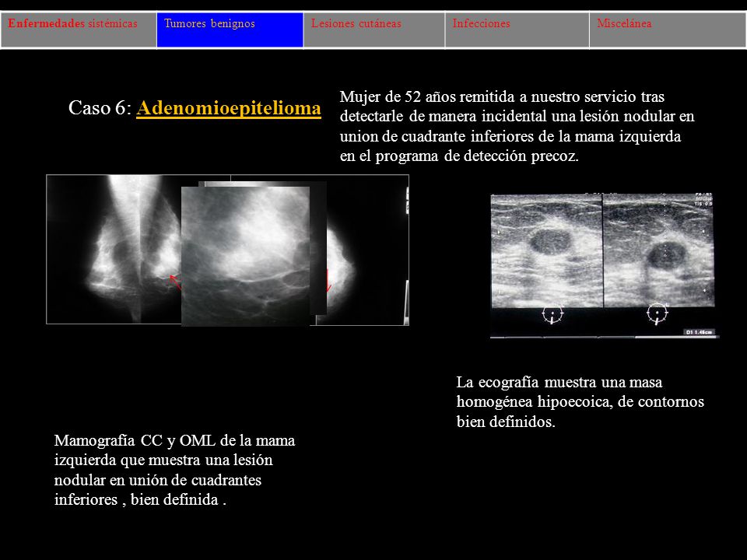
Task: Click the D1 1.46cm measurement label
Action: click(700, 332)
